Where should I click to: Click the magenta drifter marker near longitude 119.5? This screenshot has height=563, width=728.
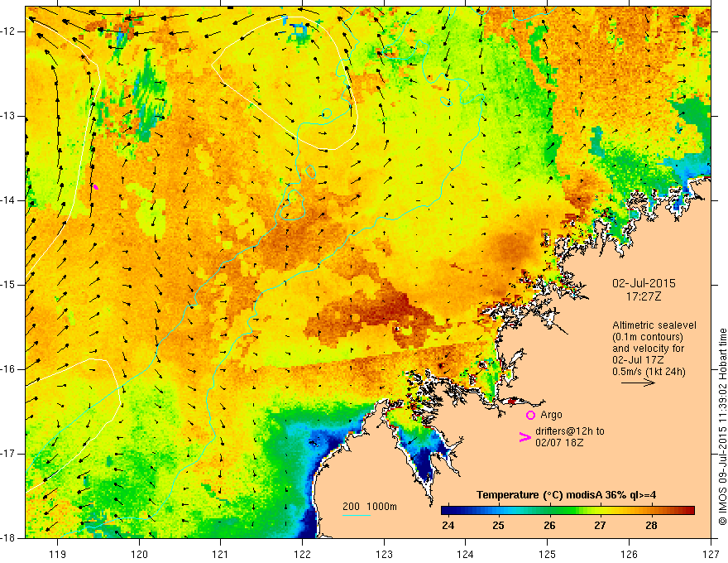click(96, 187)
